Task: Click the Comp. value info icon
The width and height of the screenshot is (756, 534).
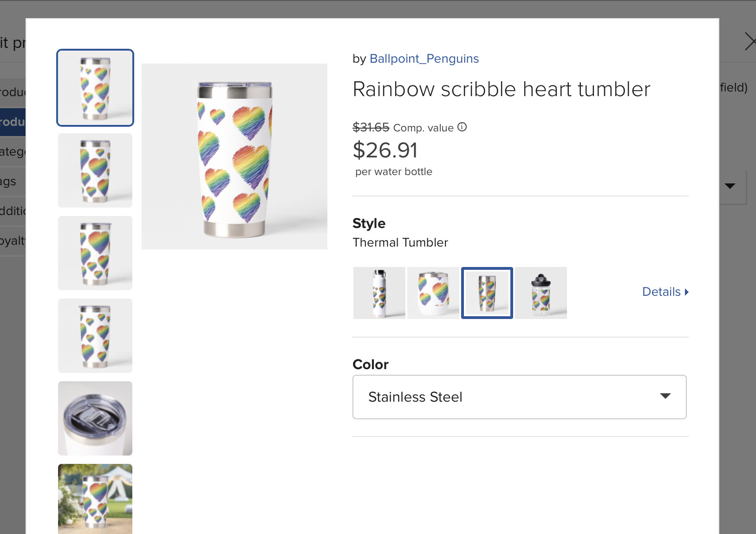Action: pyautogui.click(x=462, y=127)
